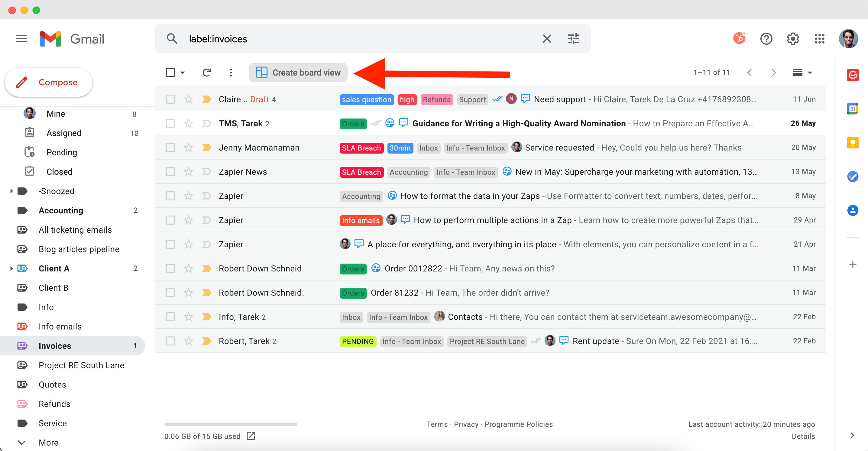The image size is (868, 451).
Task: Open Google Keep side panel icon
Action: click(853, 143)
